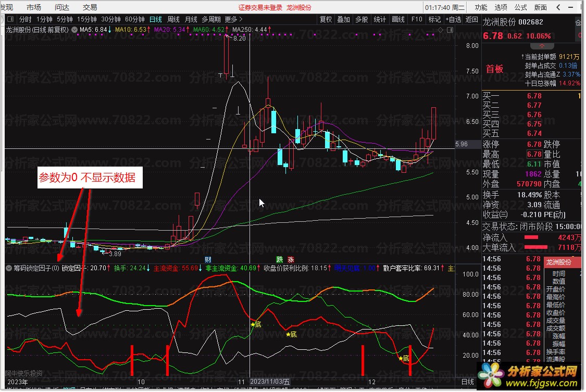Collapse the quote panel with red chevron

tap(542, 46)
